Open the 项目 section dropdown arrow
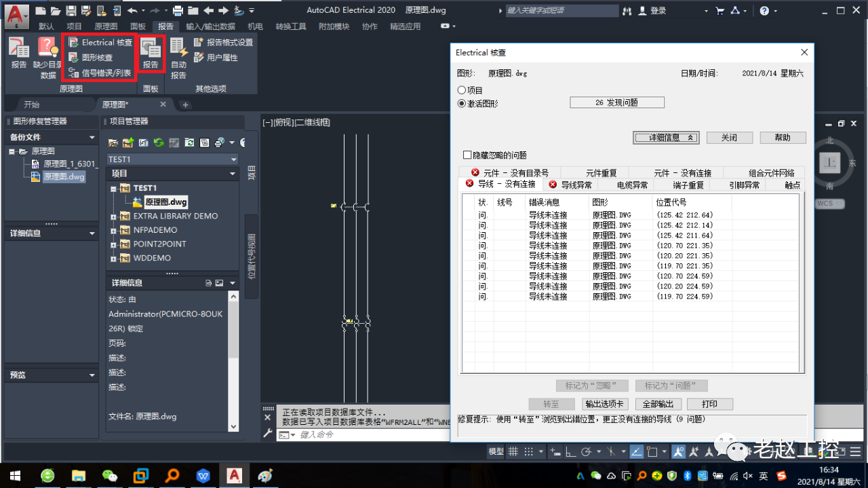Screen dimensions: 868x488 point(233,174)
